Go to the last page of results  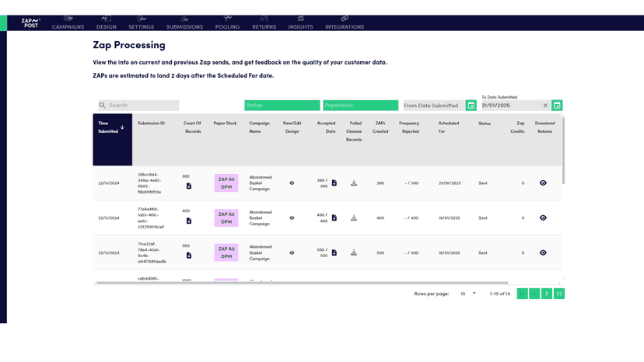click(x=559, y=294)
